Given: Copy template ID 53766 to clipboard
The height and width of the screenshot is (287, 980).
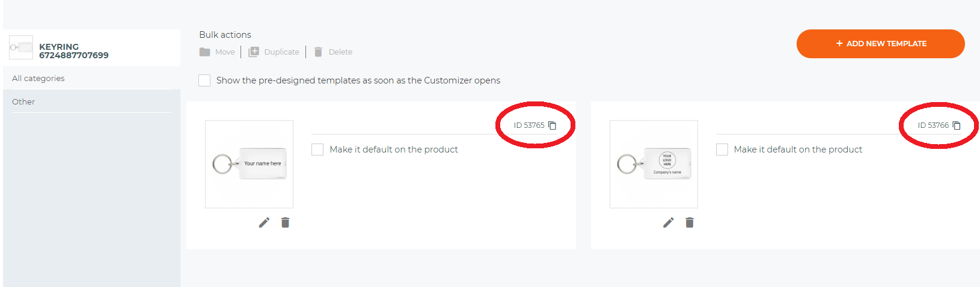Looking at the screenshot, I should [957, 125].
